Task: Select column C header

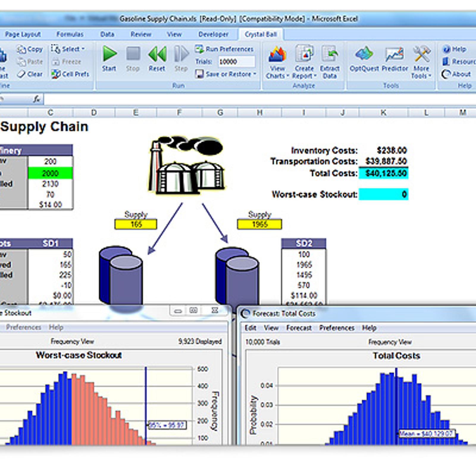Action: pyautogui.click(x=51, y=113)
